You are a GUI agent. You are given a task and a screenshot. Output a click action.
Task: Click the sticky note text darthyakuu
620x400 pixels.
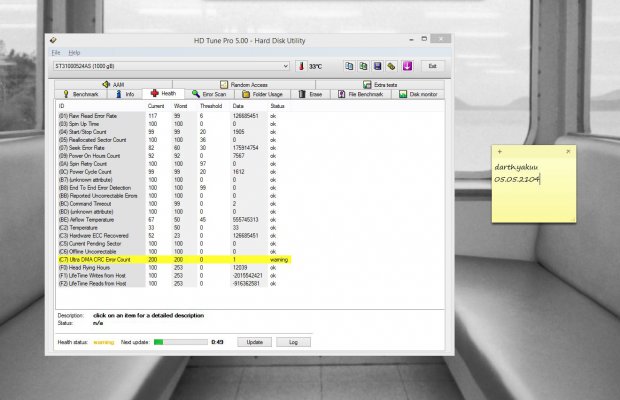[x=516, y=167]
